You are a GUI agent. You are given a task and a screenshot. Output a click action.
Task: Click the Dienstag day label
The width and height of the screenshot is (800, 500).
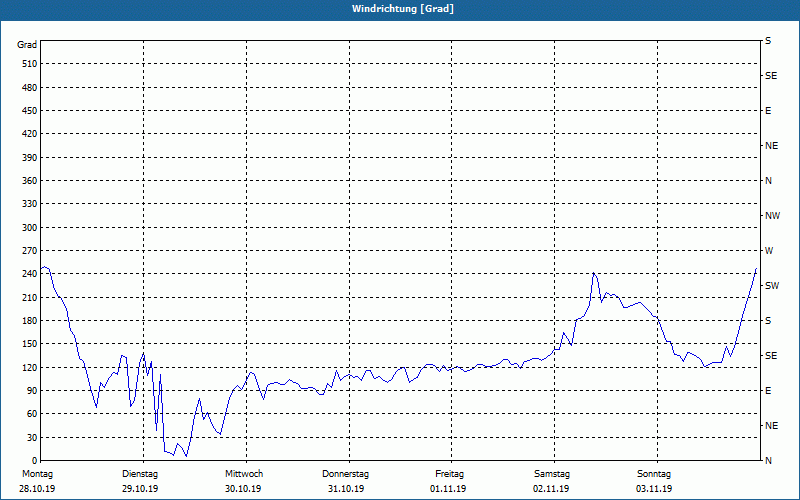point(140,474)
